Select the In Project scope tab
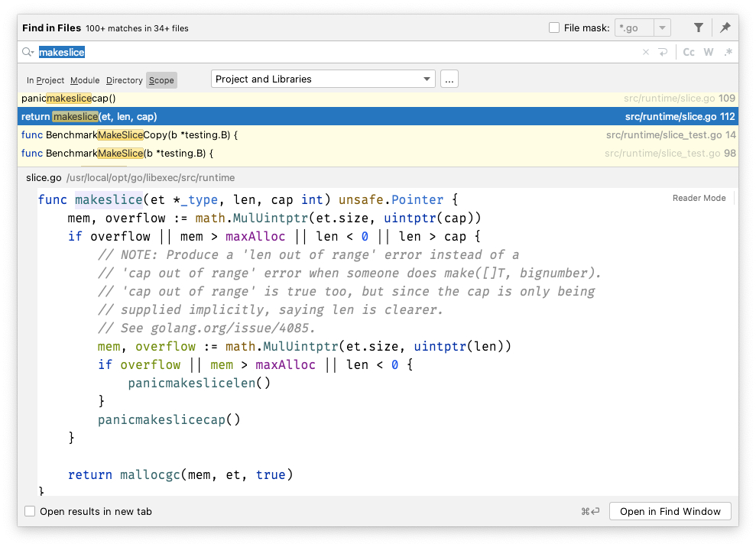Viewport: 756px width, 547px height. pos(45,80)
